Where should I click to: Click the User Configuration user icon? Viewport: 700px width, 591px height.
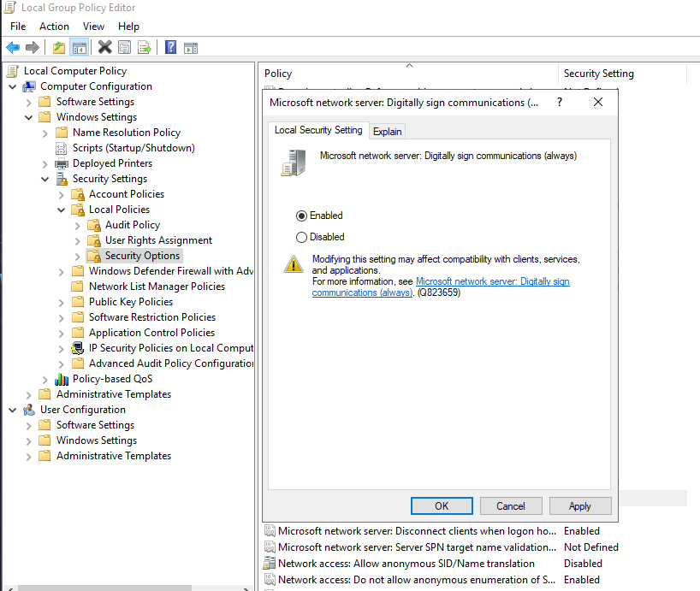29,410
